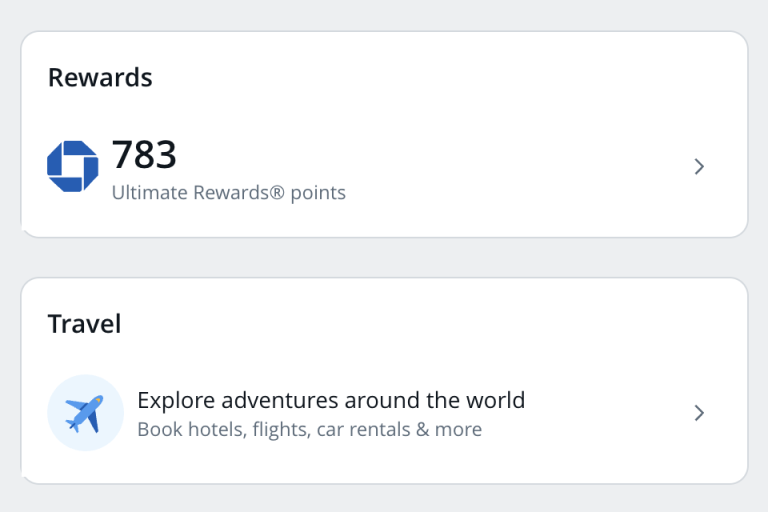Click empty area between Travel text and chevron
The height and width of the screenshot is (512, 768).
(x=610, y=413)
